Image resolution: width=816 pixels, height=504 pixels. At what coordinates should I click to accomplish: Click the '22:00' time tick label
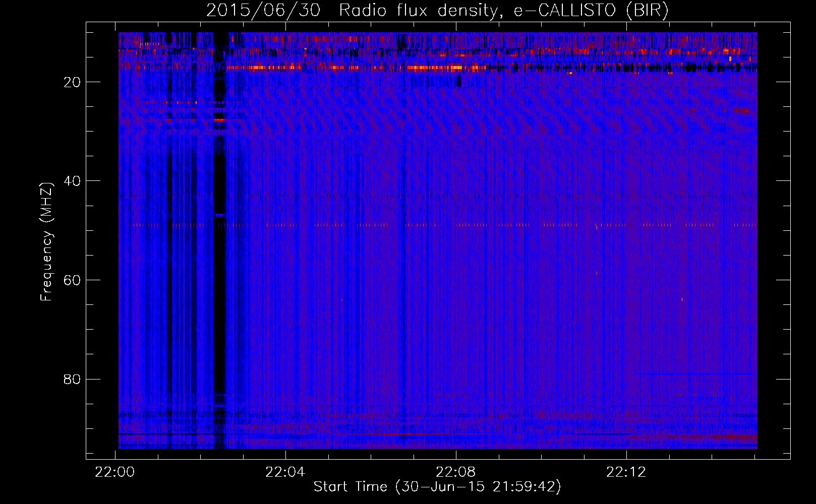[x=115, y=472]
